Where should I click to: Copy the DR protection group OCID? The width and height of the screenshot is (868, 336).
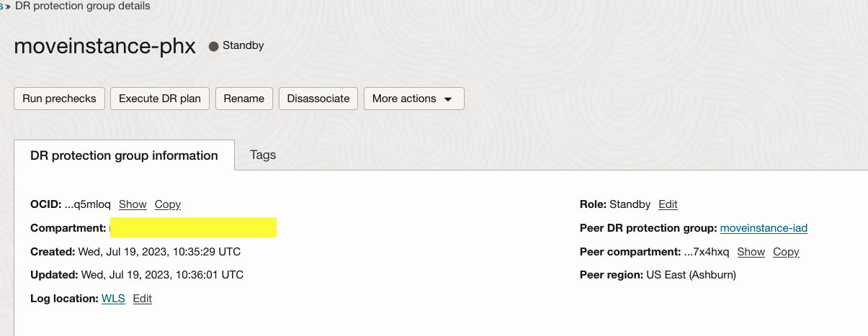[168, 204]
